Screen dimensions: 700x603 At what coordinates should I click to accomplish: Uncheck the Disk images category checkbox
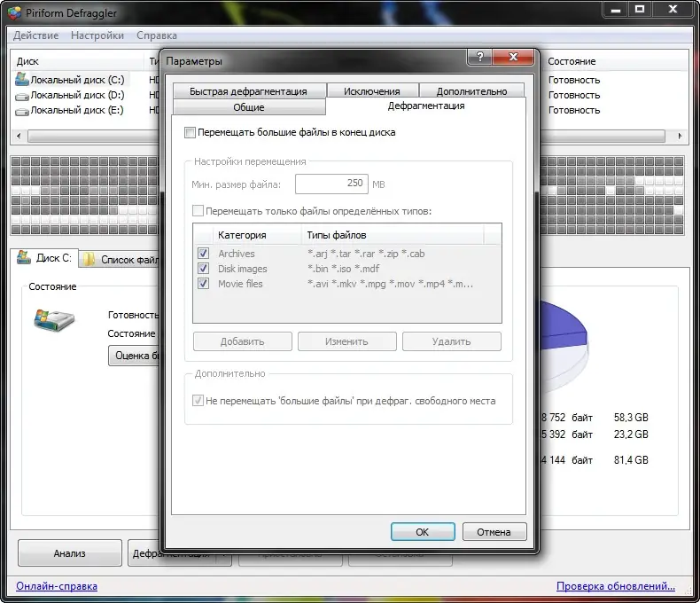point(203,269)
